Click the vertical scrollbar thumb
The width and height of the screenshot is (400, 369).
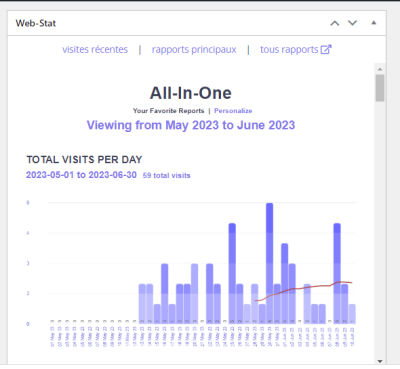[x=380, y=88]
